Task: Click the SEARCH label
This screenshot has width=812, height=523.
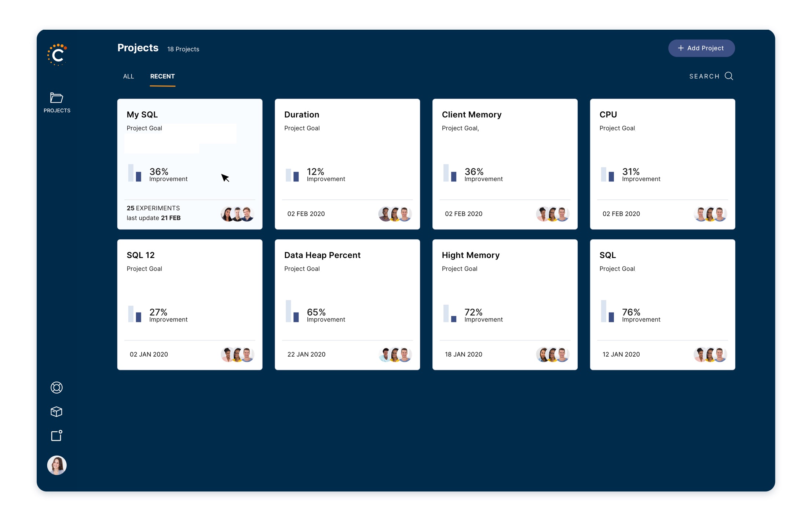Action: click(704, 76)
